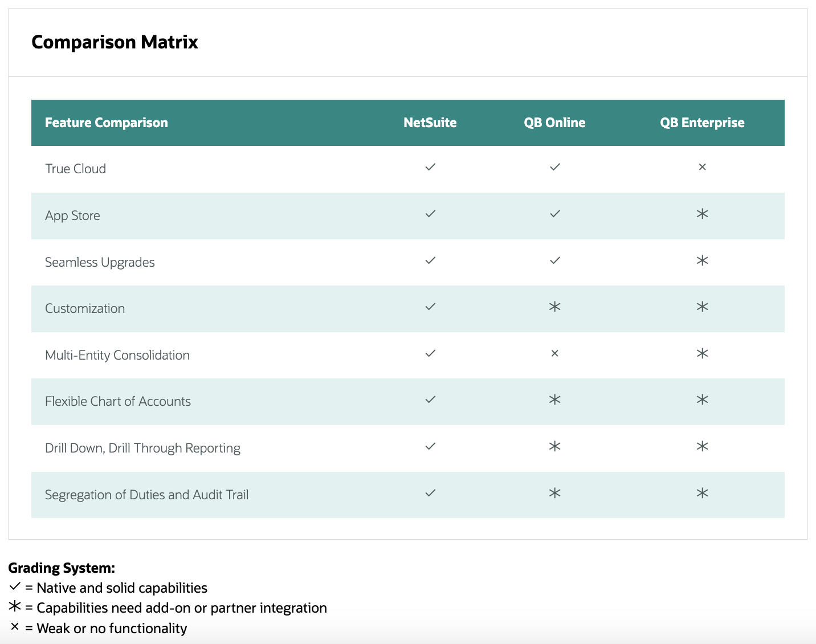
Task: Select the Seamless Upgrades feature label
Action: [x=100, y=262]
